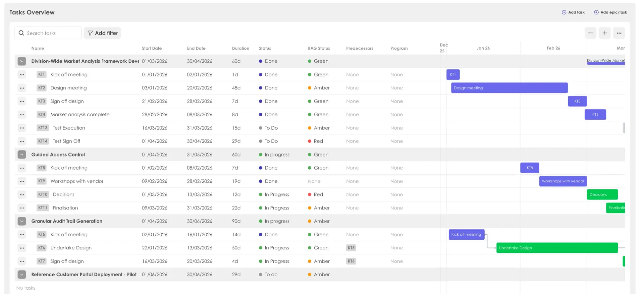Click Add task button
This screenshot has width=644, height=294.
click(573, 12)
